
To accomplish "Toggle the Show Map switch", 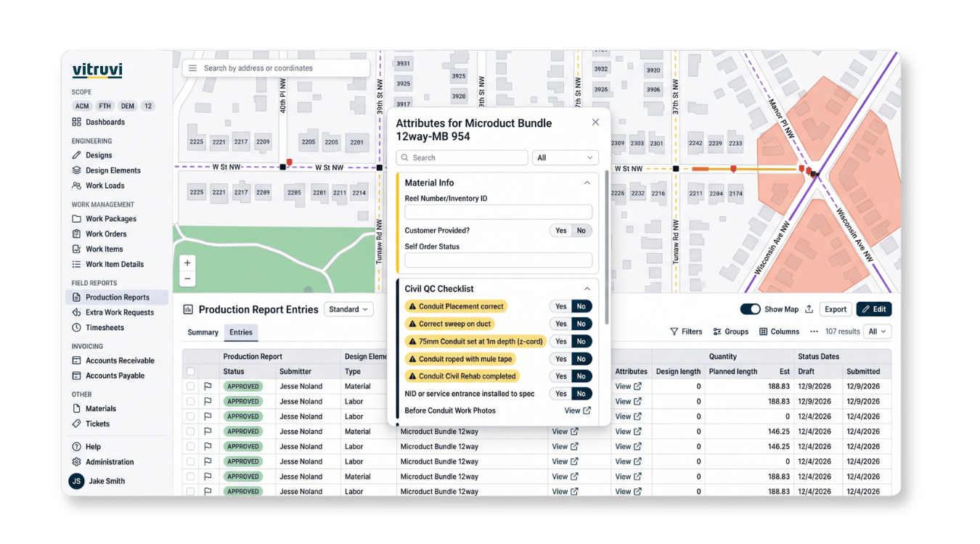I will click(x=750, y=309).
